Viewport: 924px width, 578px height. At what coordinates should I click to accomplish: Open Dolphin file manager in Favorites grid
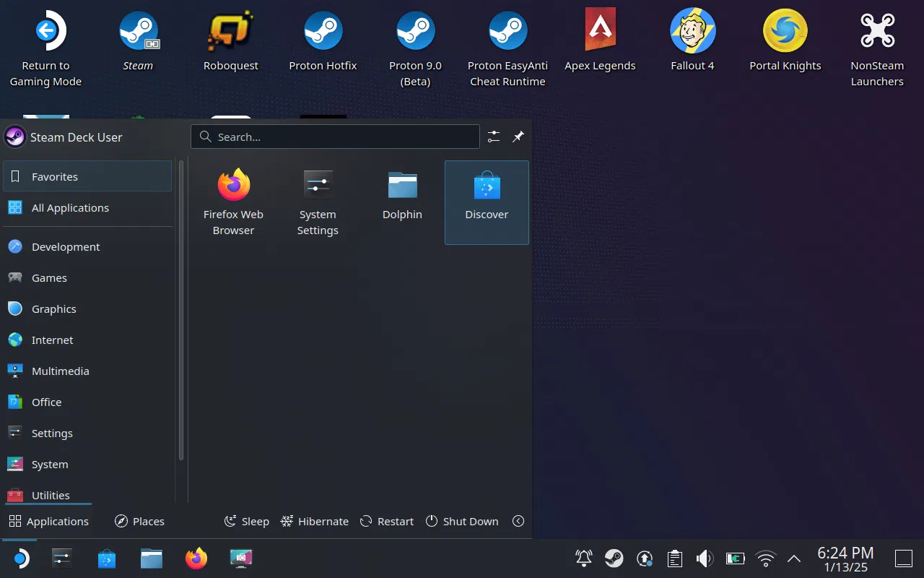coord(402,202)
